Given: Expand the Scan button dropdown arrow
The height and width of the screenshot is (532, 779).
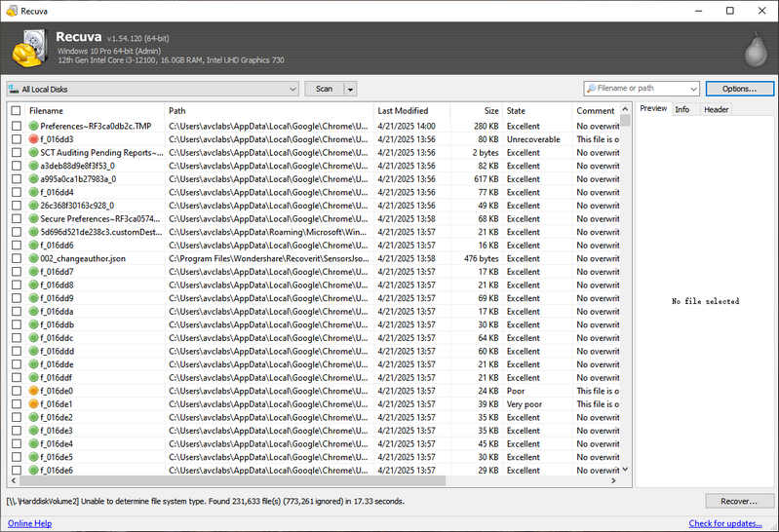Looking at the screenshot, I should (350, 89).
